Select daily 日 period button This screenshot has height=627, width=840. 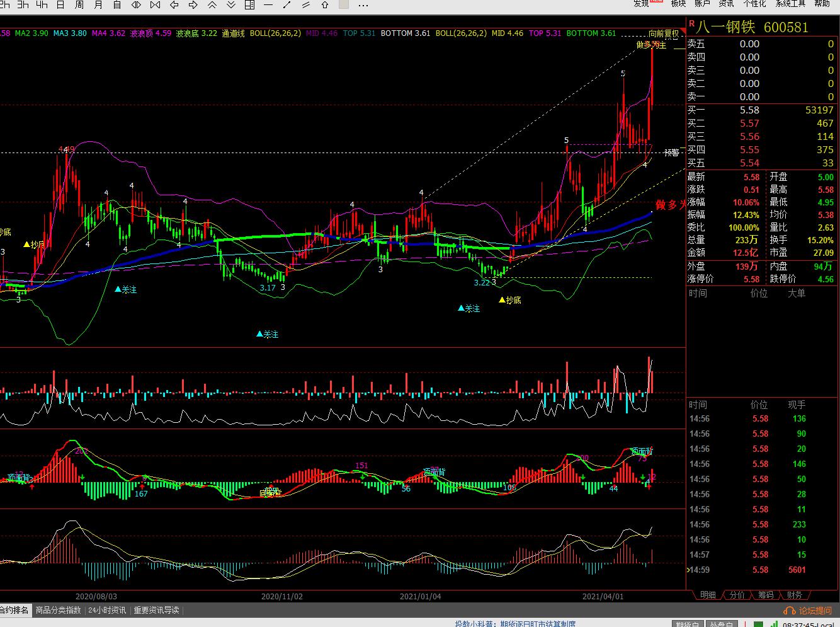point(60,4)
